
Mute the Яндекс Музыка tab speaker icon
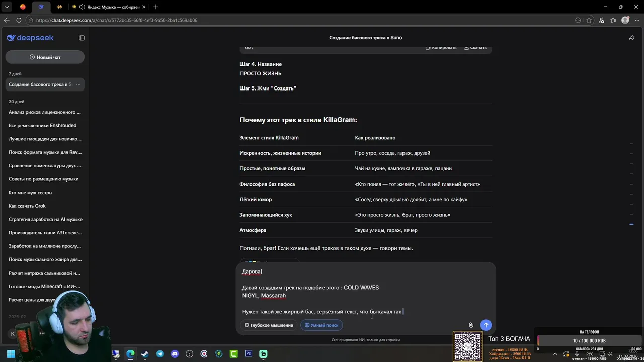(82, 7)
